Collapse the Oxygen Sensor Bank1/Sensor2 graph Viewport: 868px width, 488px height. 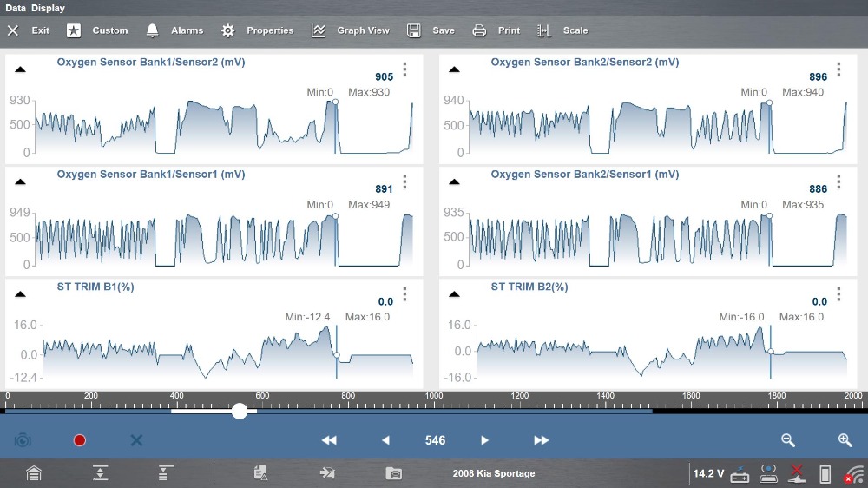(20, 69)
